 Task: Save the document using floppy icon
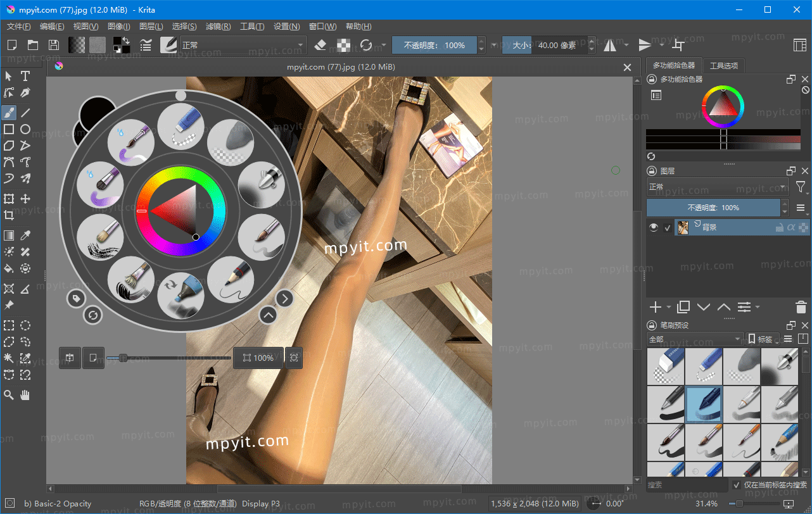54,45
